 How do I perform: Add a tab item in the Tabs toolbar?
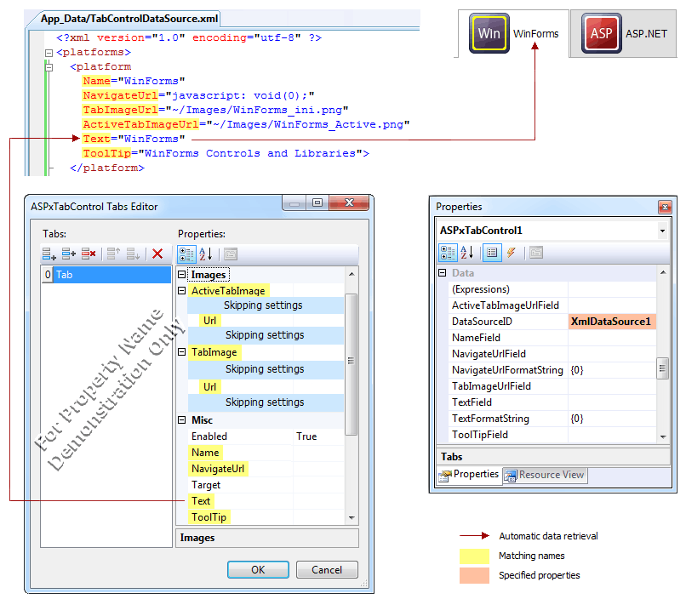pos(49,254)
